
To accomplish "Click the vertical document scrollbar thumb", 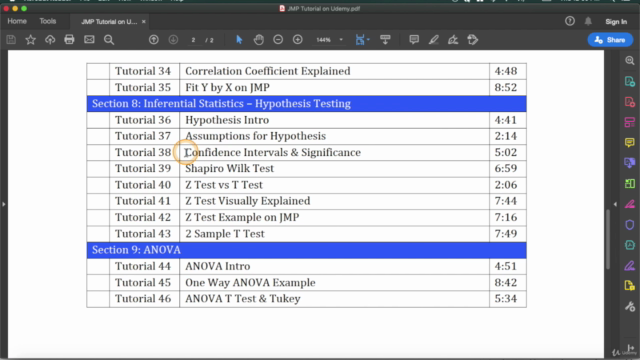I will click(x=608, y=239).
